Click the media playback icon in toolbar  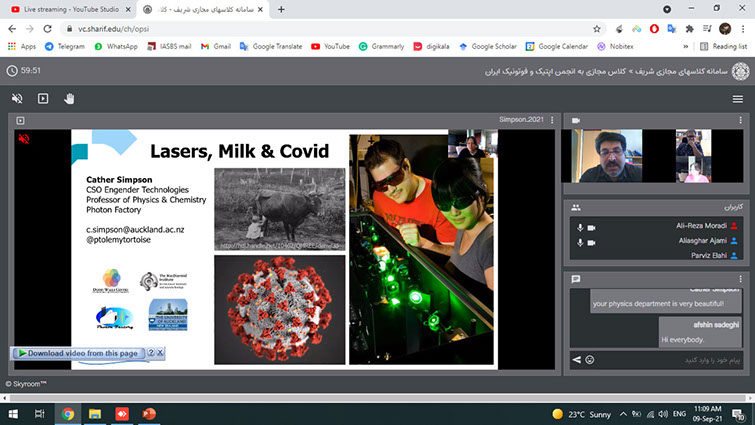click(43, 98)
